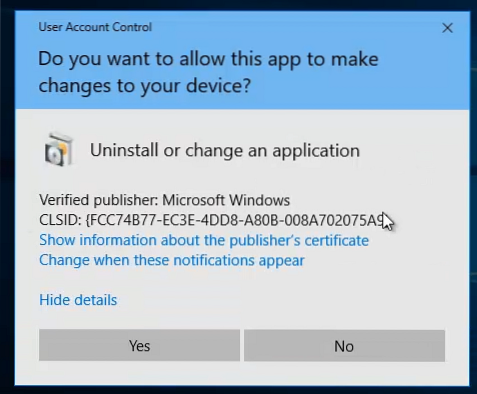
Task: Click the Uninstall or change an application name
Action: [225, 150]
